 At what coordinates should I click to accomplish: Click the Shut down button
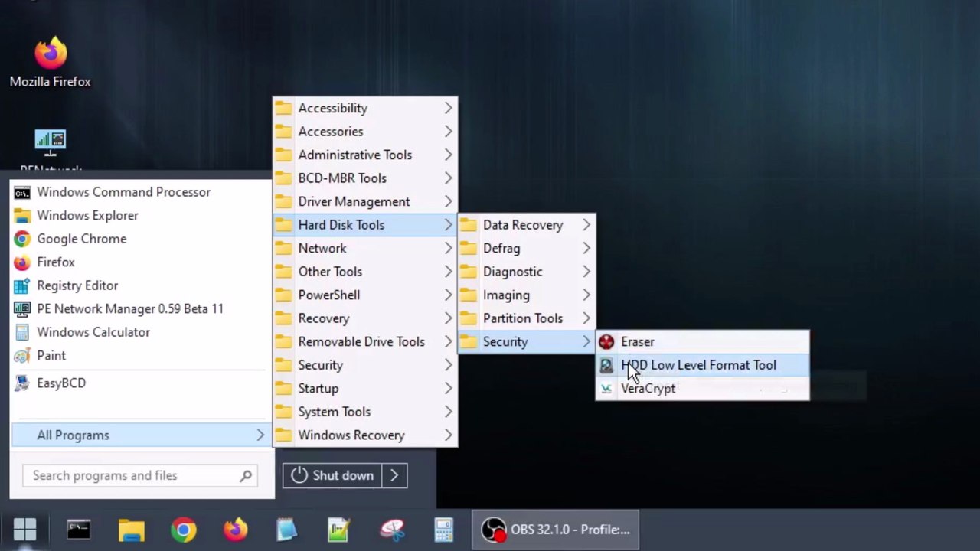(332, 476)
